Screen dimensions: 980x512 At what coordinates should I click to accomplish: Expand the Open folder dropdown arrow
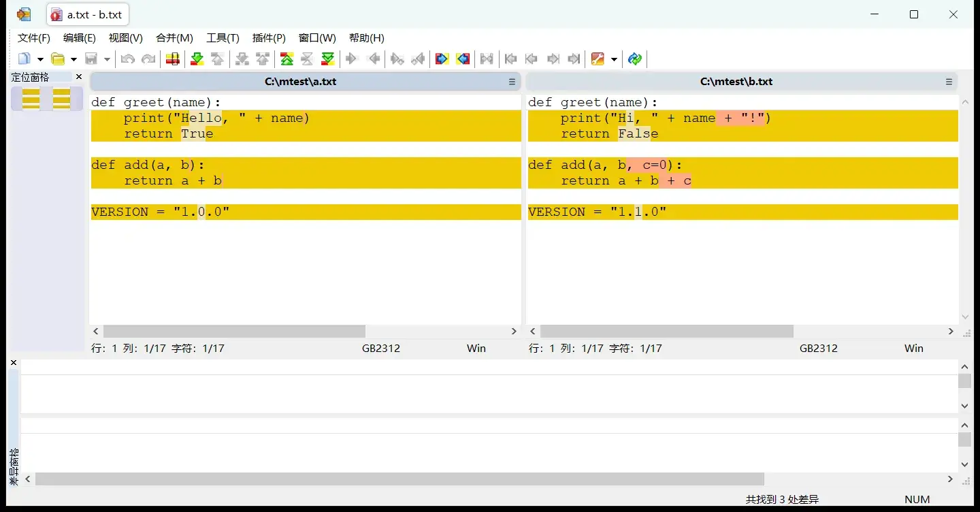[73, 59]
